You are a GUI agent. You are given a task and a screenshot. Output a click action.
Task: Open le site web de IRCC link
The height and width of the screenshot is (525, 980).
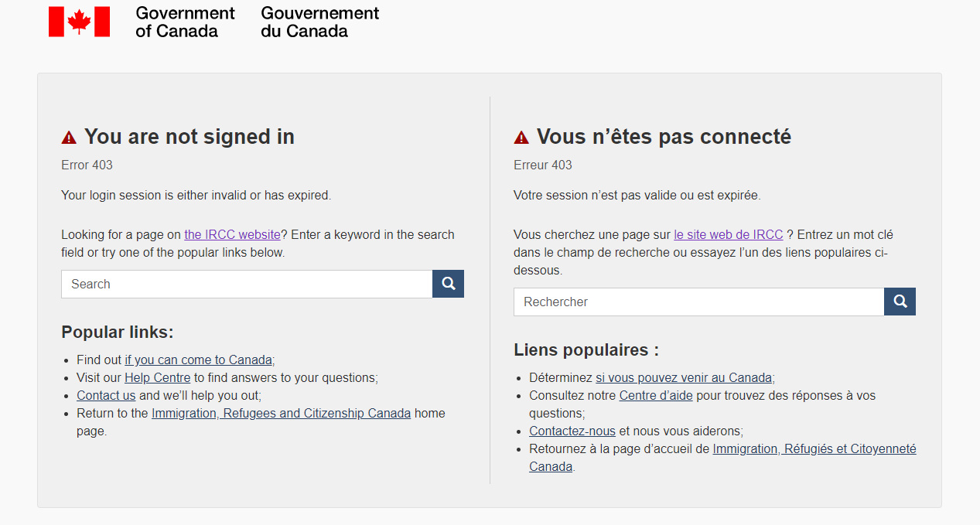point(728,234)
